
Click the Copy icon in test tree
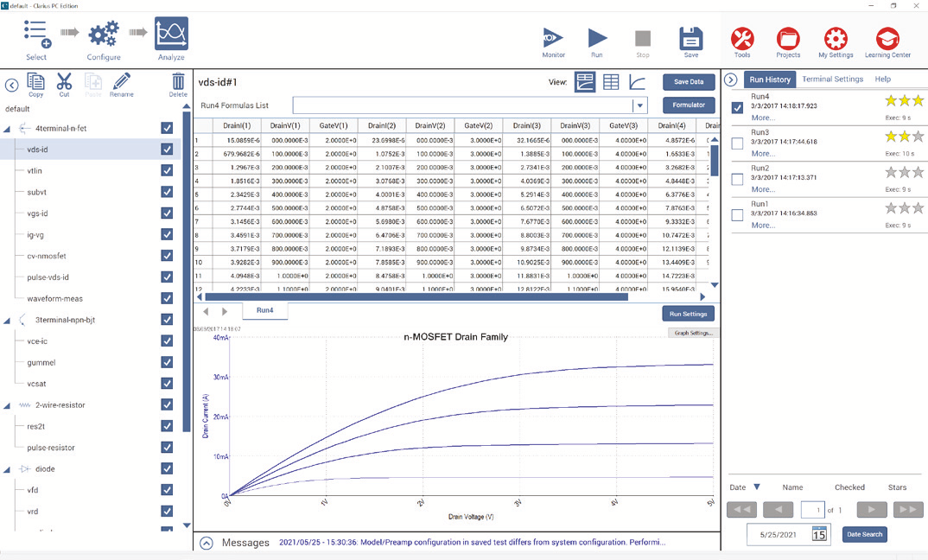point(35,83)
